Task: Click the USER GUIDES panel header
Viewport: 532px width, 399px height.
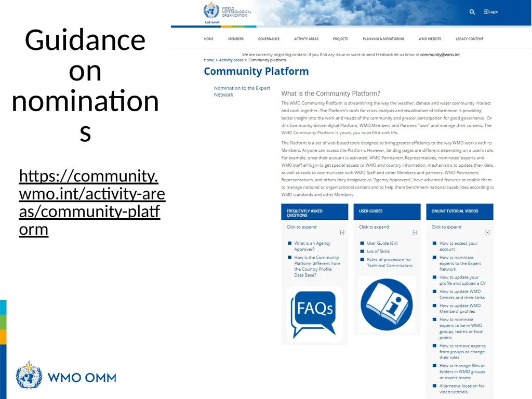Action: click(387, 212)
